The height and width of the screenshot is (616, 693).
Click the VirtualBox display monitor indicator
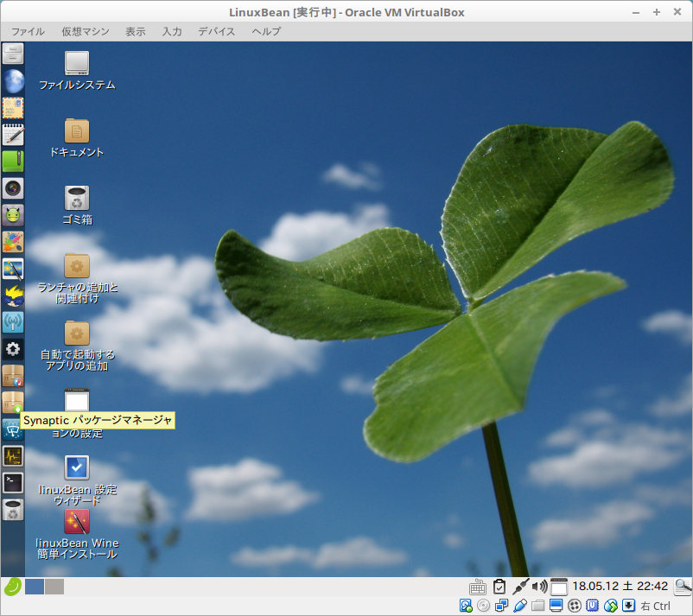556,606
